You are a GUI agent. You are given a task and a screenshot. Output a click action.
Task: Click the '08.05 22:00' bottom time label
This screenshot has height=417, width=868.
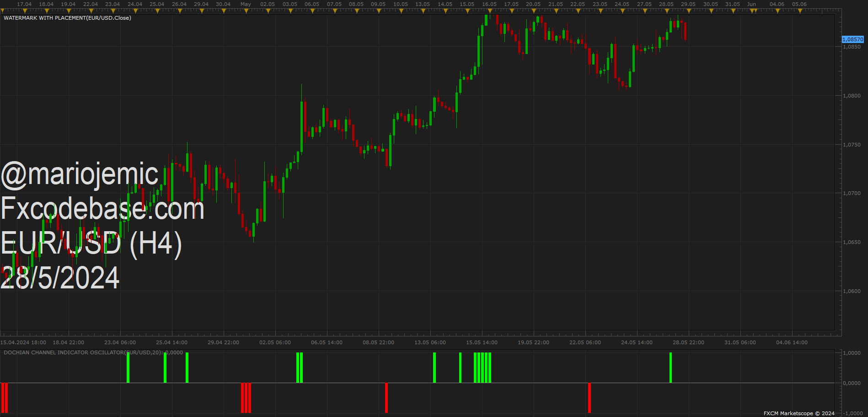tap(379, 342)
